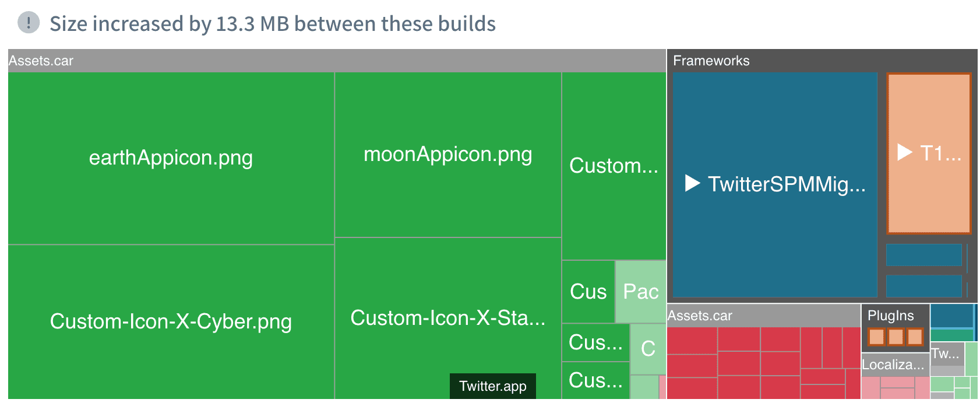Click the Custom-Icon-X-Cyber.png tile
980x406 pixels.
click(170, 321)
